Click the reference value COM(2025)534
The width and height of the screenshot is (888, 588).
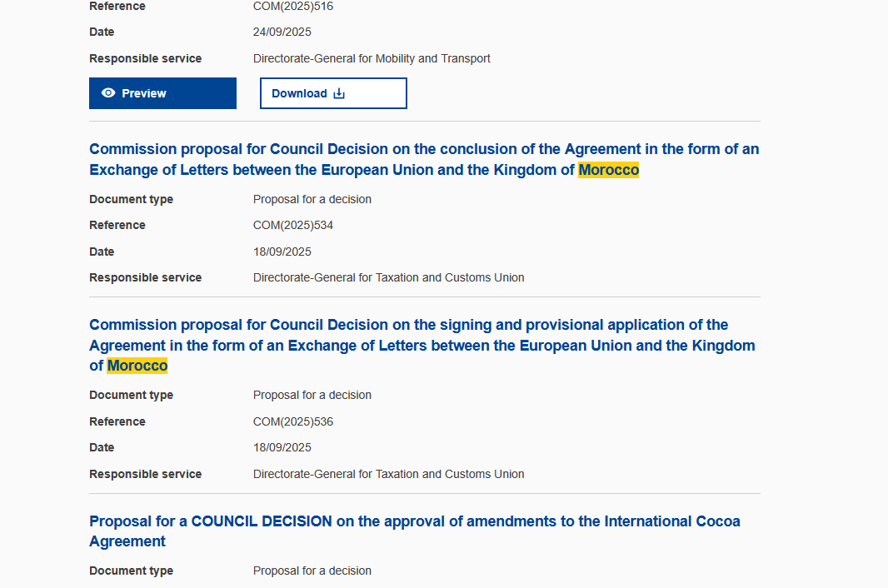(293, 226)
